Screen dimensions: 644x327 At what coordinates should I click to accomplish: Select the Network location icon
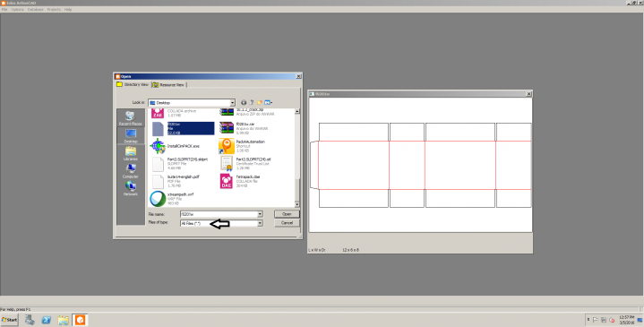click(x=131, y=188)
